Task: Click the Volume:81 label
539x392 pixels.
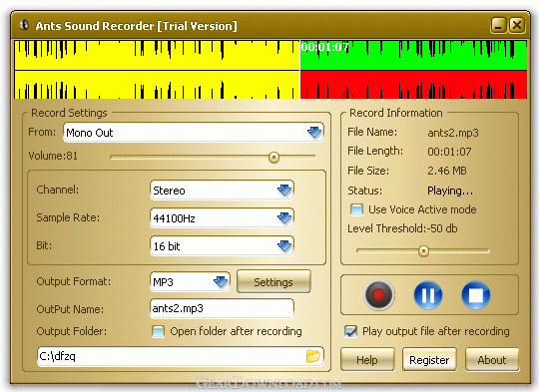Action: pyautogui.click(x=53, y=156)
